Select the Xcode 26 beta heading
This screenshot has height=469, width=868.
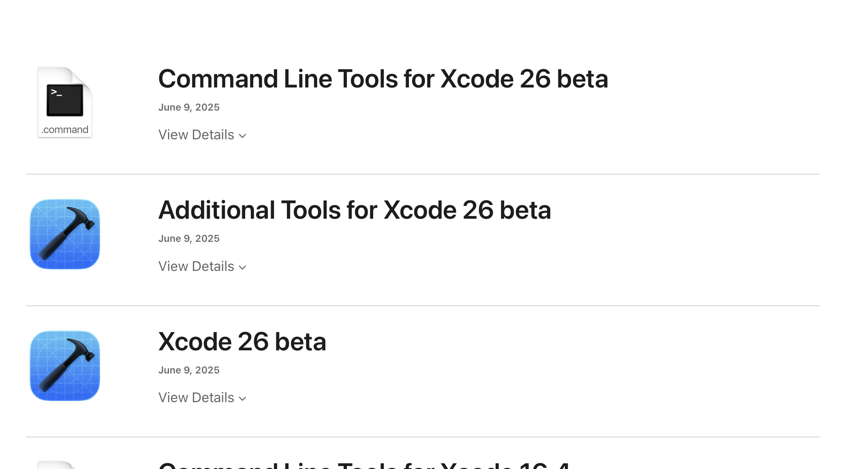tap(242, 342)
